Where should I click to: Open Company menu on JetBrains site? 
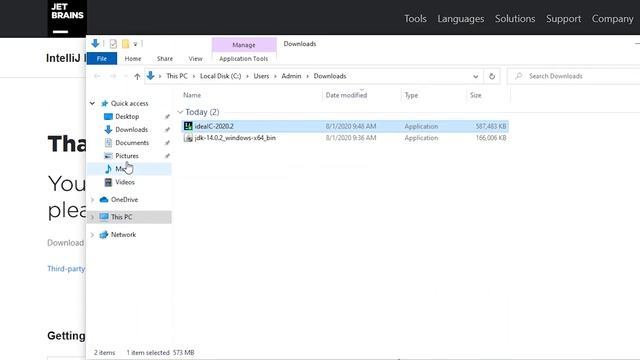[612, 19]
